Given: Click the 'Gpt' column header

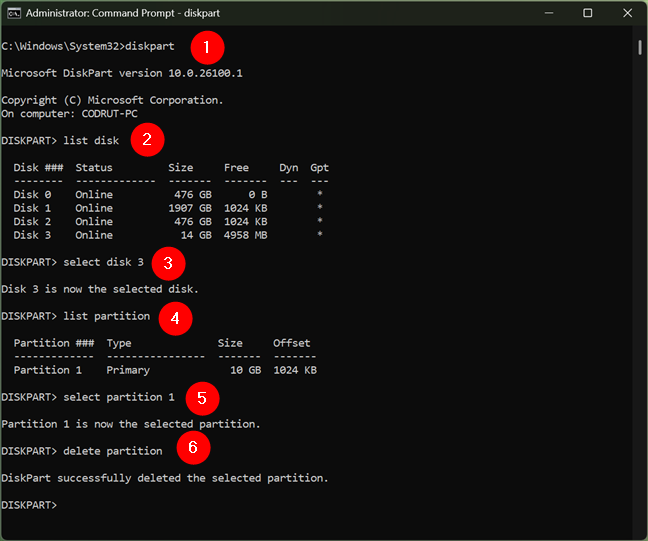Looking at the screenshot, I should (x=319, y=168).
